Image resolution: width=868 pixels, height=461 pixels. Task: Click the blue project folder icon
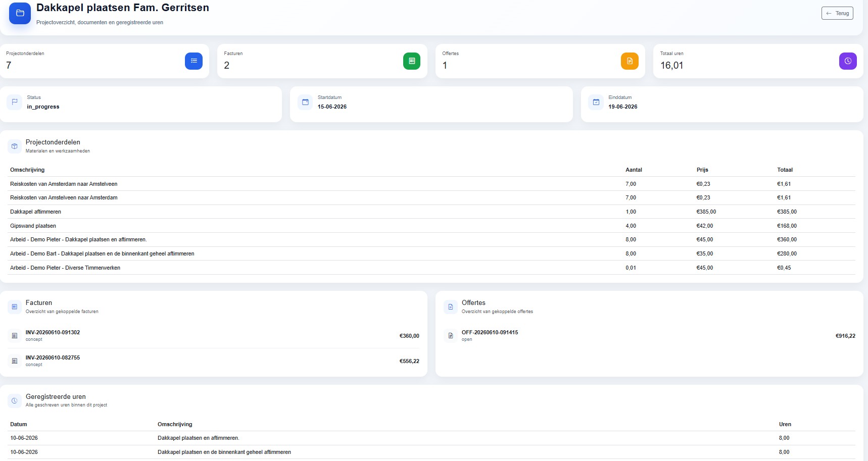click(x=20, y=13)
